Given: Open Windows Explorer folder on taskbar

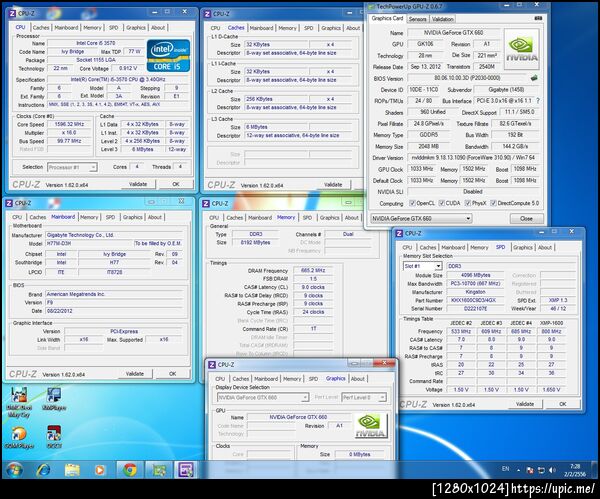Looking at the screenshot, I should point(72,470).
